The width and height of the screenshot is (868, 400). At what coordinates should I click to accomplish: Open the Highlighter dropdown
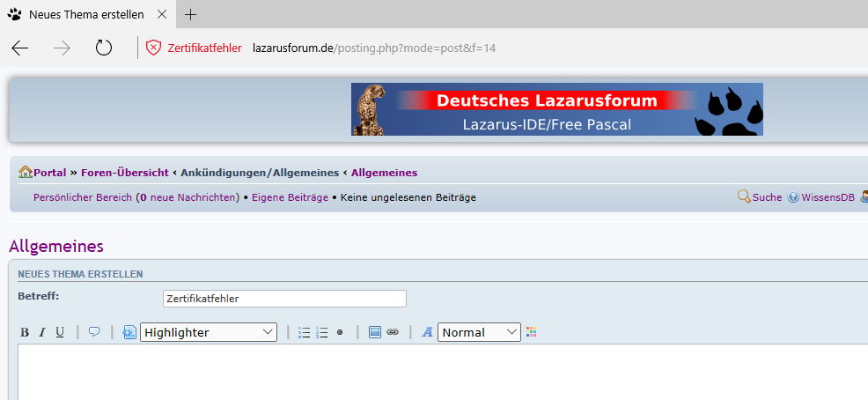[x=209, y=332]
